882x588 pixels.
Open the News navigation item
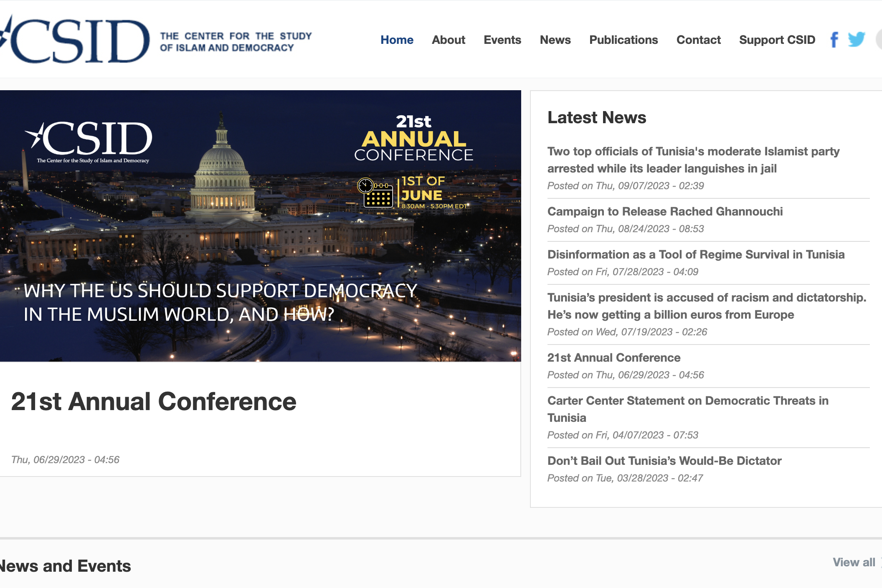pos(555,40)
